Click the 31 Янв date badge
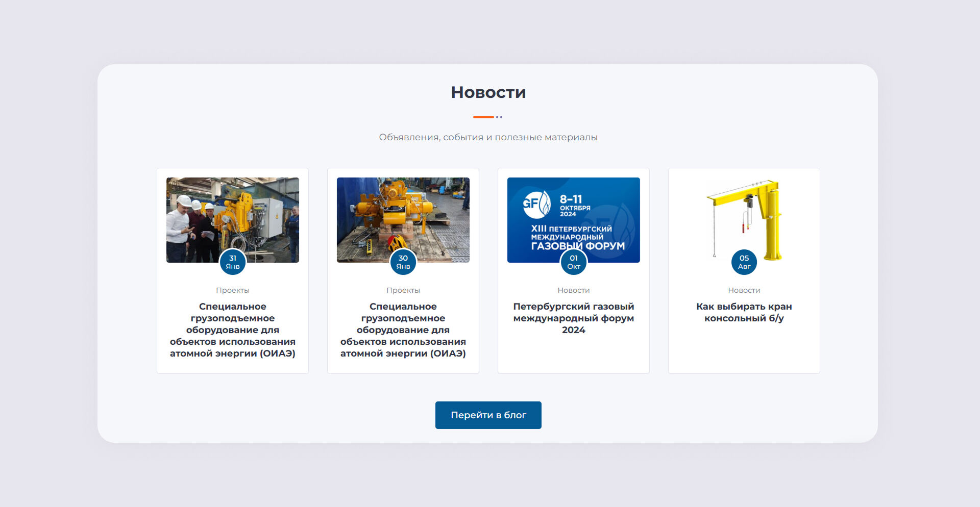 [233, 262]
